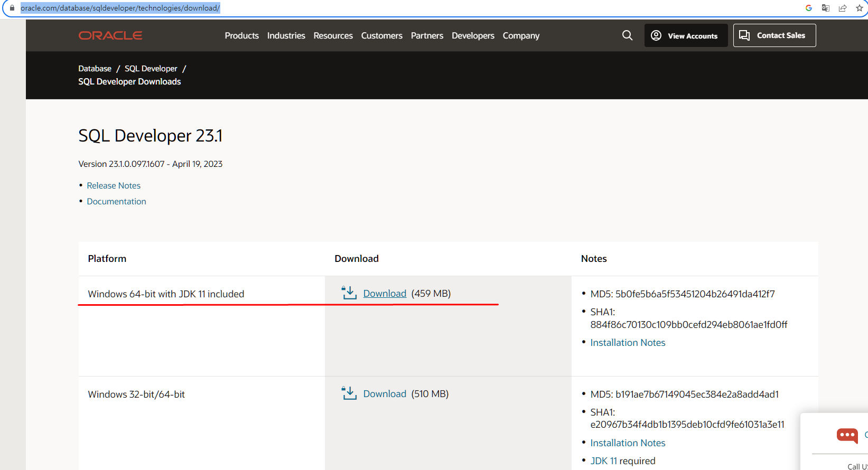868x470 pixels.
Task: Click SHA1 884f86c70130c109bb0cefd294eb8061ae1fd0ff text
Action: coord(689,318)
